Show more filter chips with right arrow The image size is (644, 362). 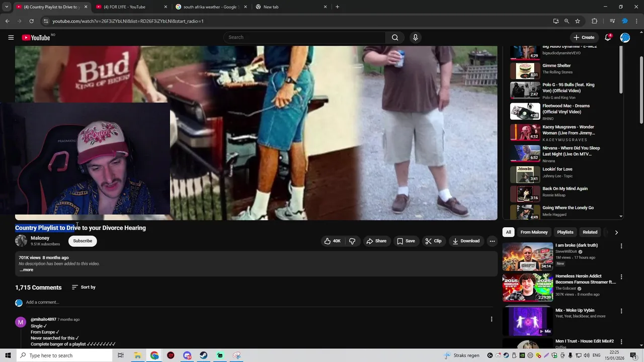click(616, 232)
